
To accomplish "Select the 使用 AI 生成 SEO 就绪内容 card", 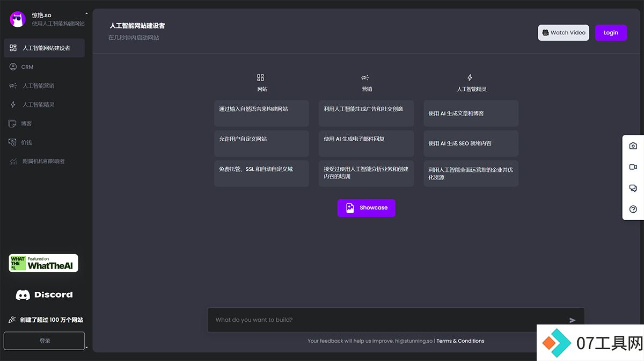I will pos(471,143).
